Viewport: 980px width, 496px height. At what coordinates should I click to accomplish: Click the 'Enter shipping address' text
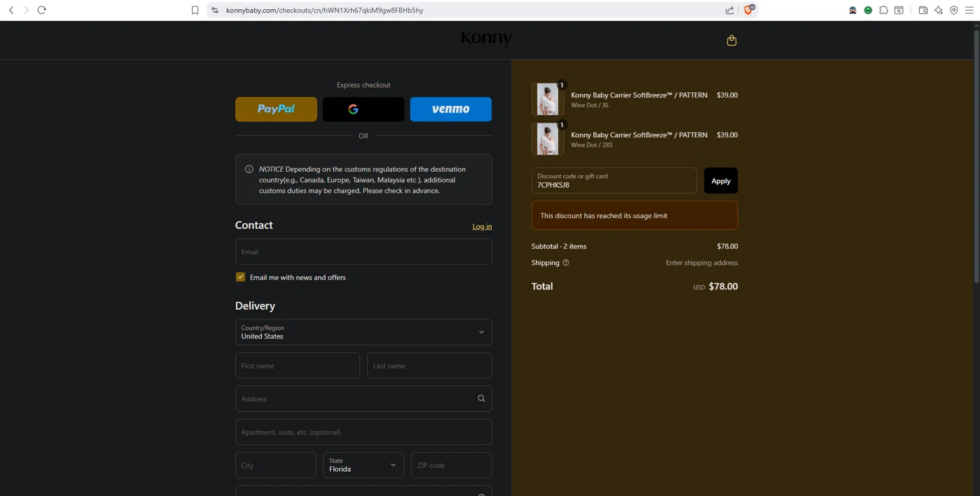click(x=702, y=263)
